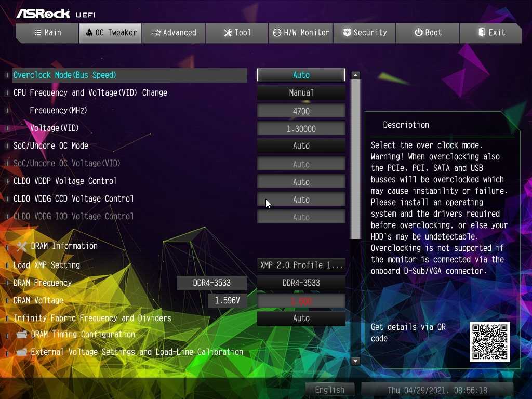This screenshot has height=399, width=532.
Task: Click the ASRock UEFI logo
Action: click(x=56, y=14)
